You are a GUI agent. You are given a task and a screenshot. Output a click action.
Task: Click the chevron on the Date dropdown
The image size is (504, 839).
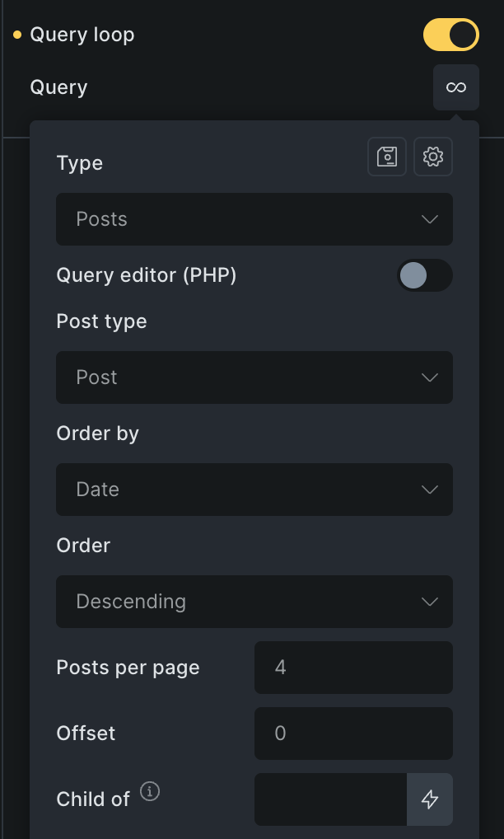(x=429, y=490)
